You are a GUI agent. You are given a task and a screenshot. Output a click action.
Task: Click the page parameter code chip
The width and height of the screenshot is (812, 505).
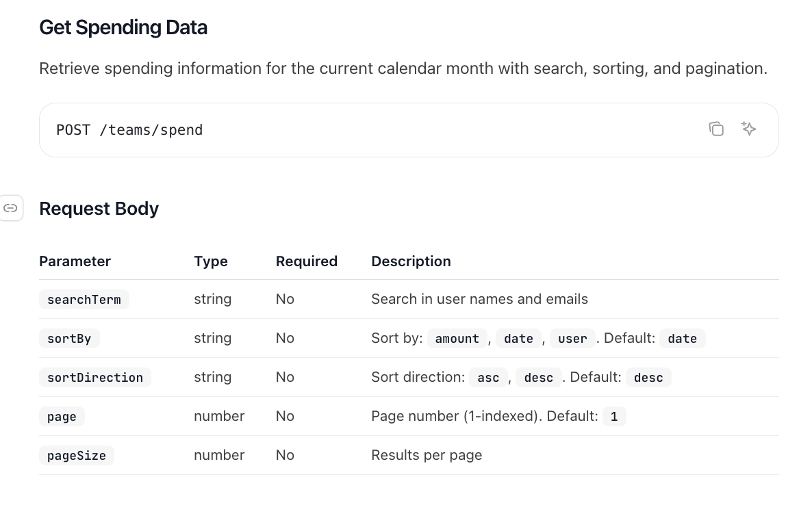pyautogui.click(x=62, y=417)
